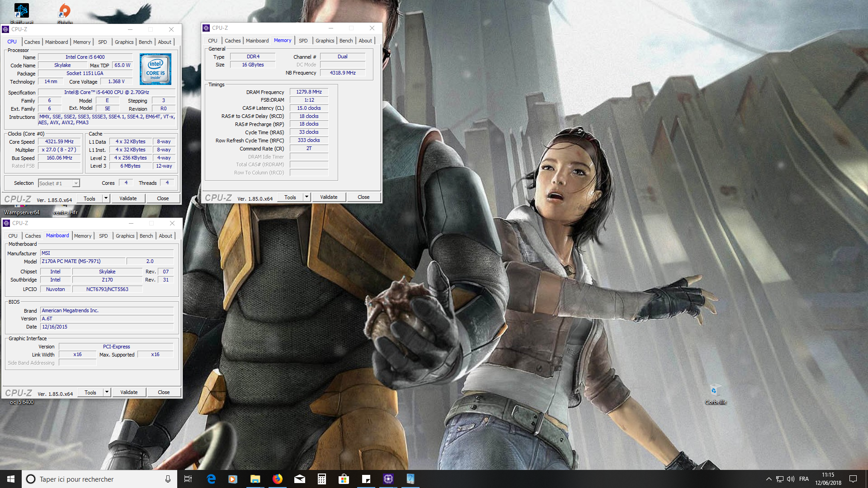Image resolution: width=868 pixels, height=488 pixels.
Task: Click the last pinned app icon in the taskbar
Action: point(410,479)
